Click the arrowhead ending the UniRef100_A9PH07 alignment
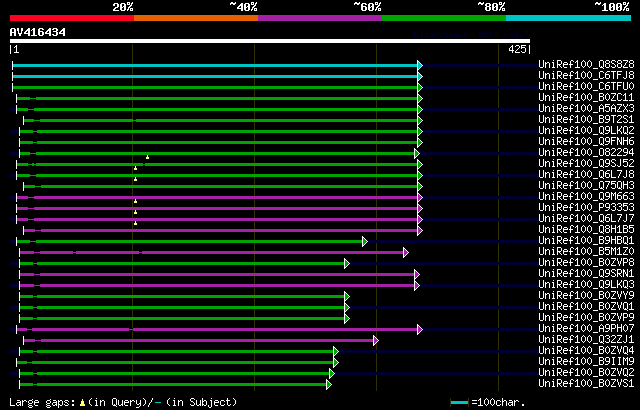This screenshot has width=640, height=410. pos(420,330)
